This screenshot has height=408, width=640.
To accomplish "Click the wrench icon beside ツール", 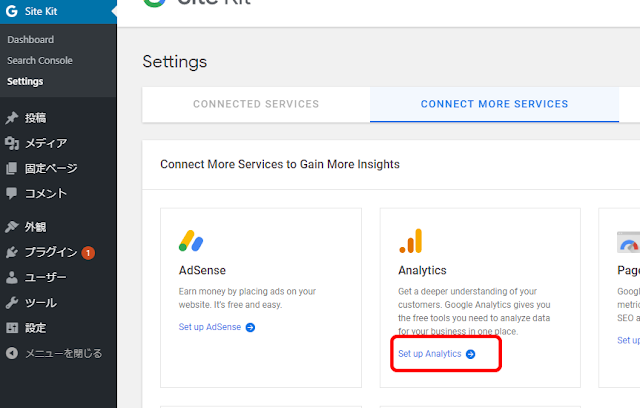I will tap(12, 303).
